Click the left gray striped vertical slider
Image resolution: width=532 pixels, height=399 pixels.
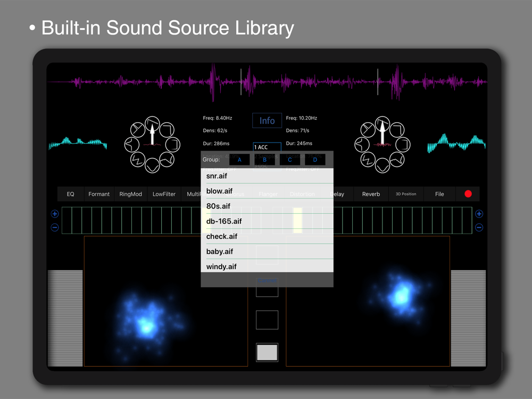[65, 318]
